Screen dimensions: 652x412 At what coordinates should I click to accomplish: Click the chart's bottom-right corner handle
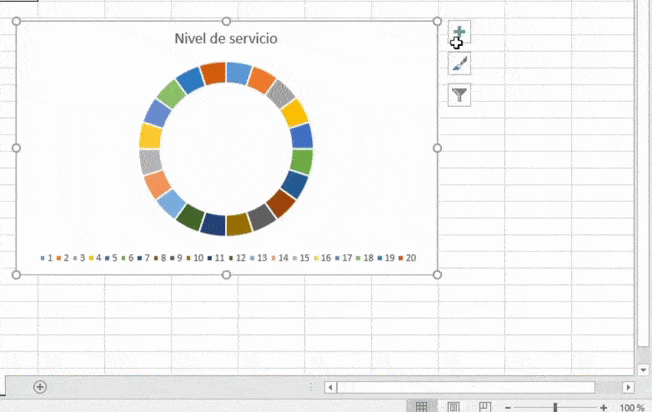click(437, 275)
